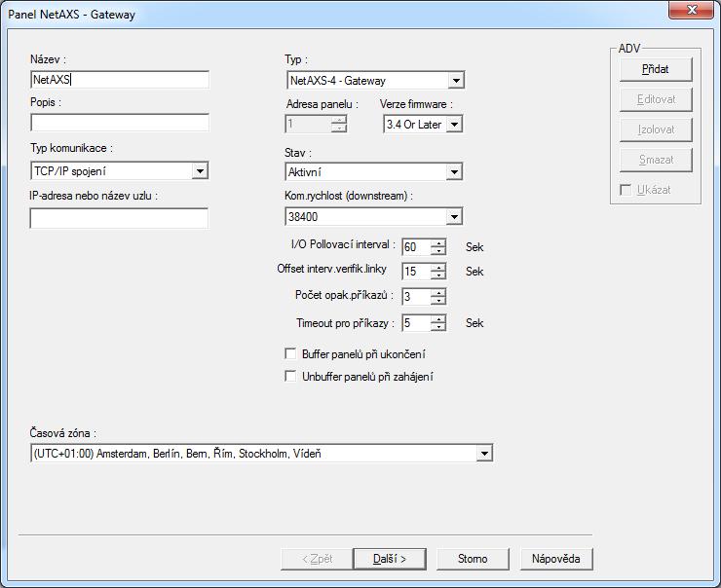The width and height of the screenshot is (721, 588).
Task: Toggle the Ukázat checkbox in ADV
Action: pyautogui.click(x=626, y=189)
